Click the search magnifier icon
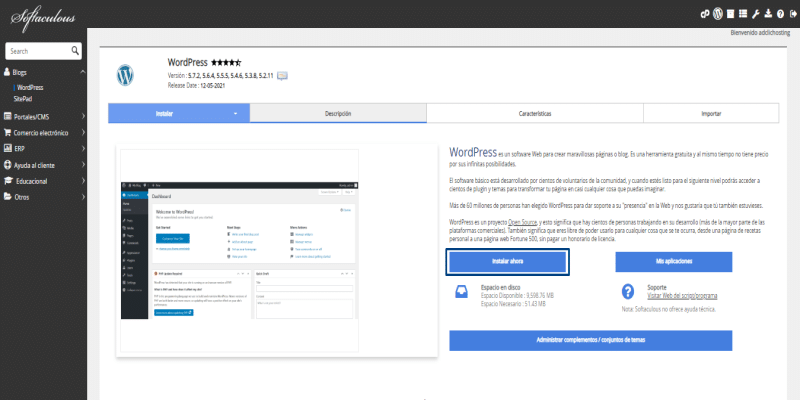This screenshot has width=800, height=400. click(x=75, y=51)
